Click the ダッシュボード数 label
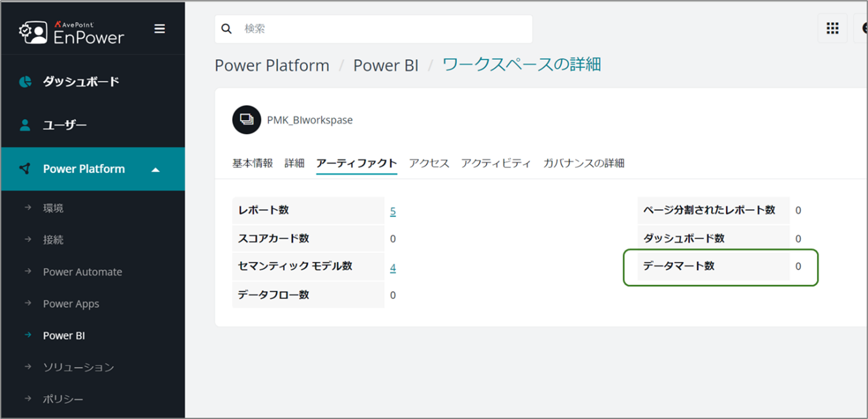The height and width of the screenshot is (419, 868). 684,239
